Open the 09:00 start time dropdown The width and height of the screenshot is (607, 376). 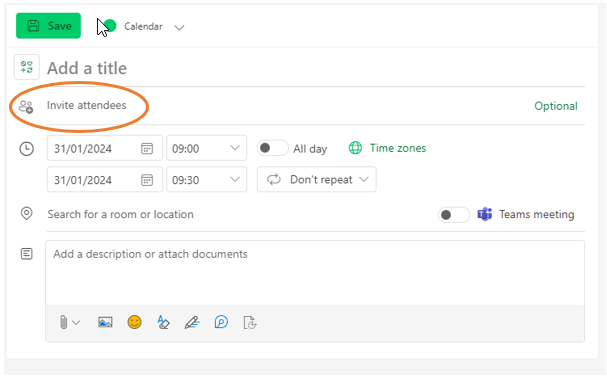207,148
